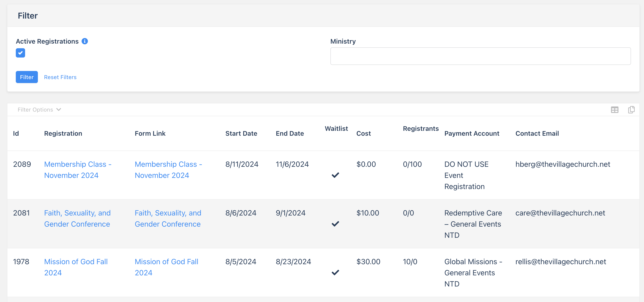Image resolution: width=644 pixels, height=302 pixels.
Task: Uncheck the Active Registrations checkbox
Action: pos(20,53)
